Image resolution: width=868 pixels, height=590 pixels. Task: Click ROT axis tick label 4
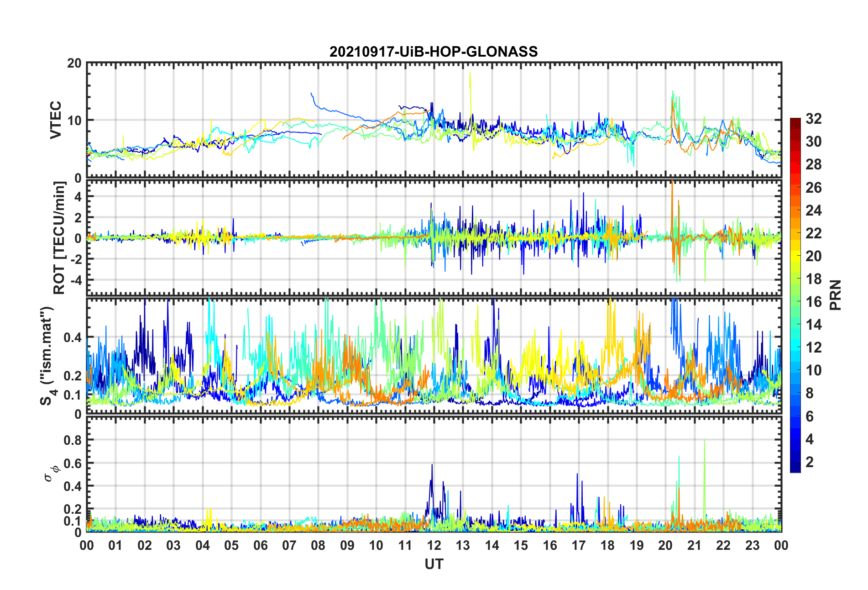[x=78, y=196]
